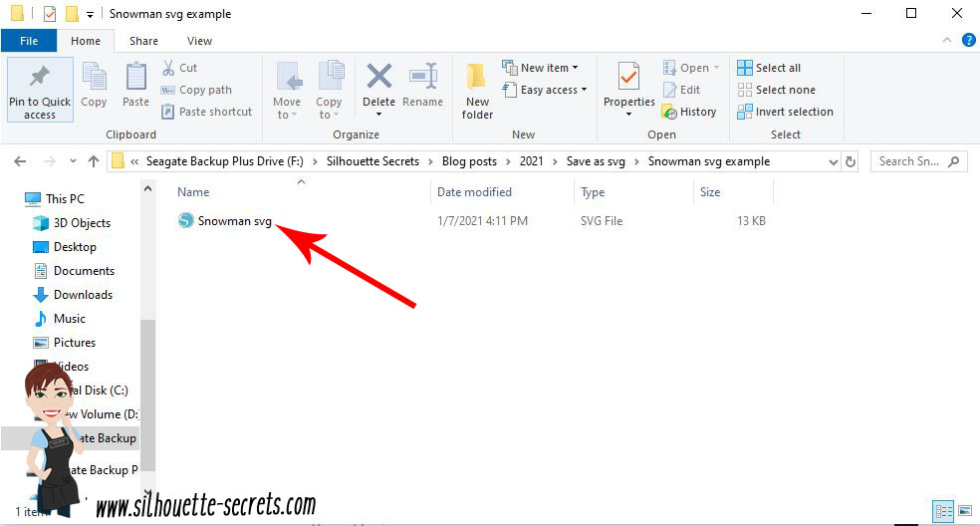Open Help with the question mark icon

coord(969,40)
